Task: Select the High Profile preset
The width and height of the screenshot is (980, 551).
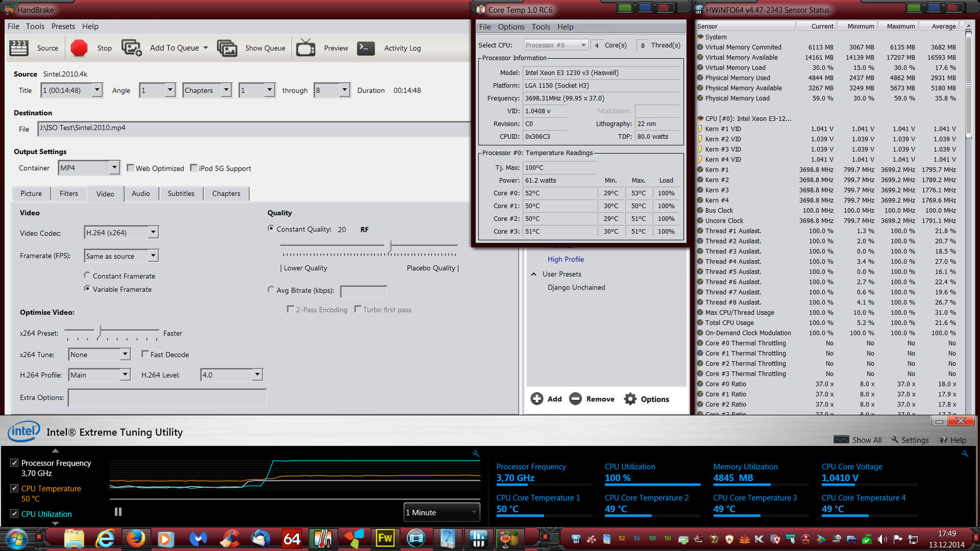Action: click(x=566, y=259)
